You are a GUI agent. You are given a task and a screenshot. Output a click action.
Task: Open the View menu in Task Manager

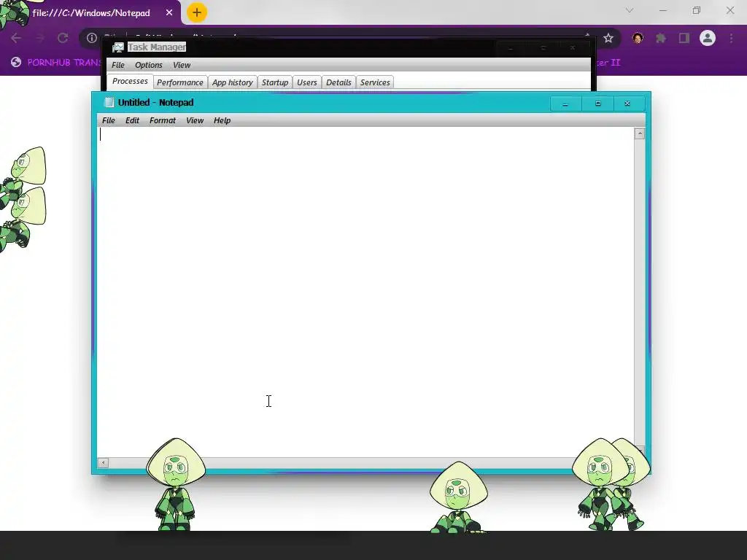pyautogui.click(x=182, y=65)
